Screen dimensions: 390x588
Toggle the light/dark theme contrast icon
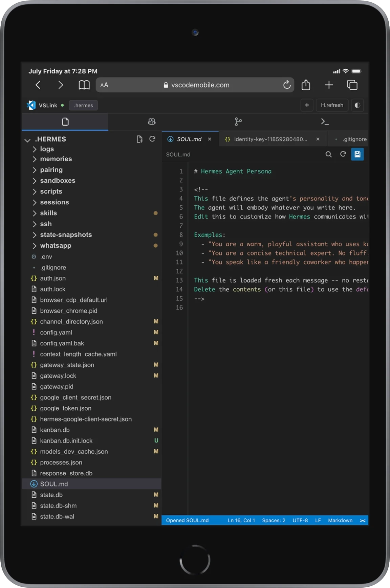[x=357, y=105]
